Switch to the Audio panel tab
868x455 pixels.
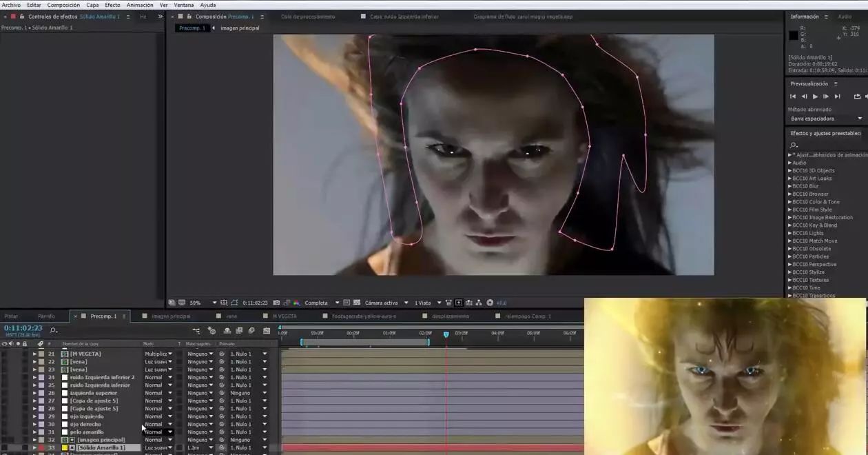(x=845, y=17)
